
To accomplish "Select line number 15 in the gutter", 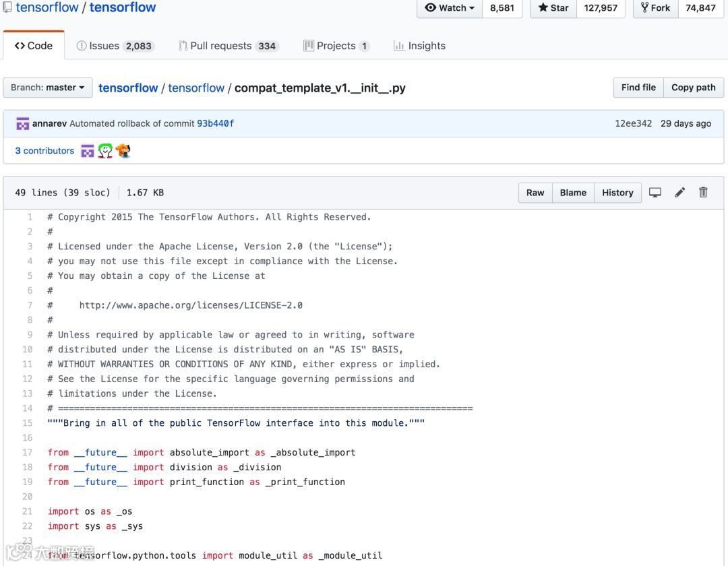I will click(28, 423).
